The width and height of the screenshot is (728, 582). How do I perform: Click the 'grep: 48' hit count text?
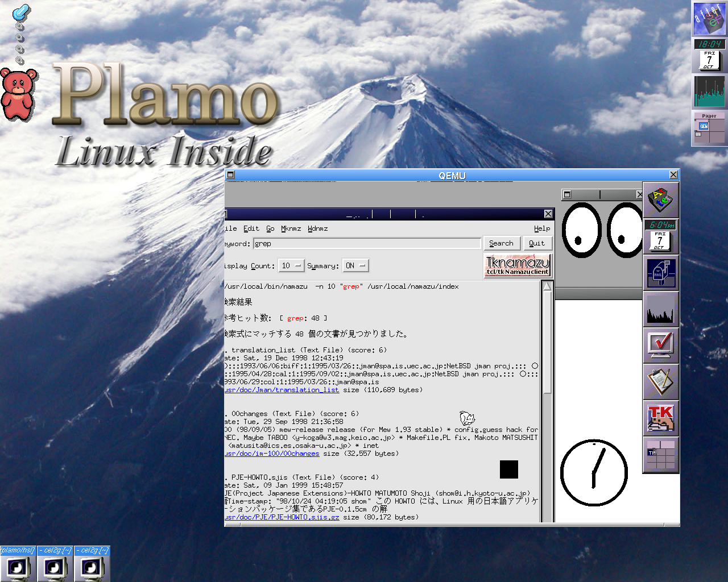[x=303, y=318]
